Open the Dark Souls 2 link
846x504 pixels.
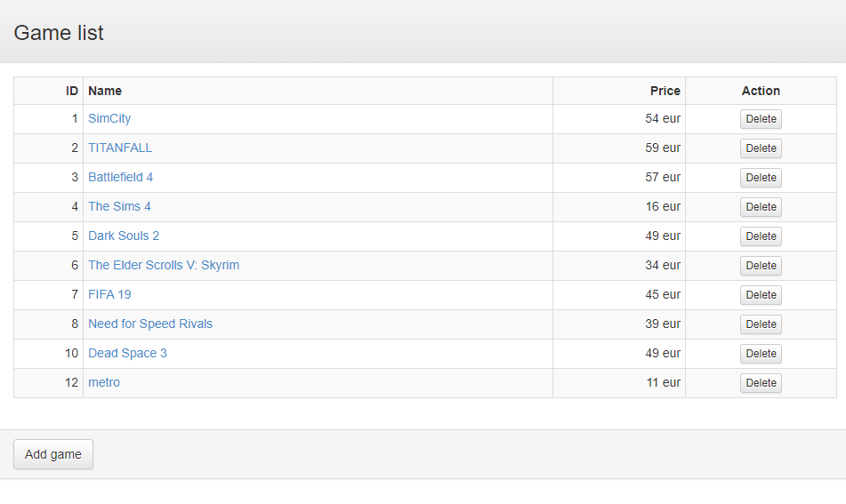click(124, 236)
